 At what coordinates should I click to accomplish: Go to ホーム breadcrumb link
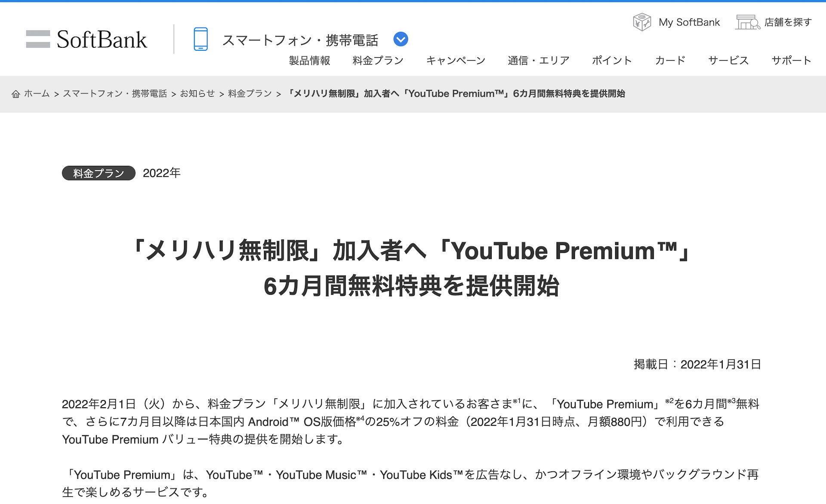[x=37, y=94]
